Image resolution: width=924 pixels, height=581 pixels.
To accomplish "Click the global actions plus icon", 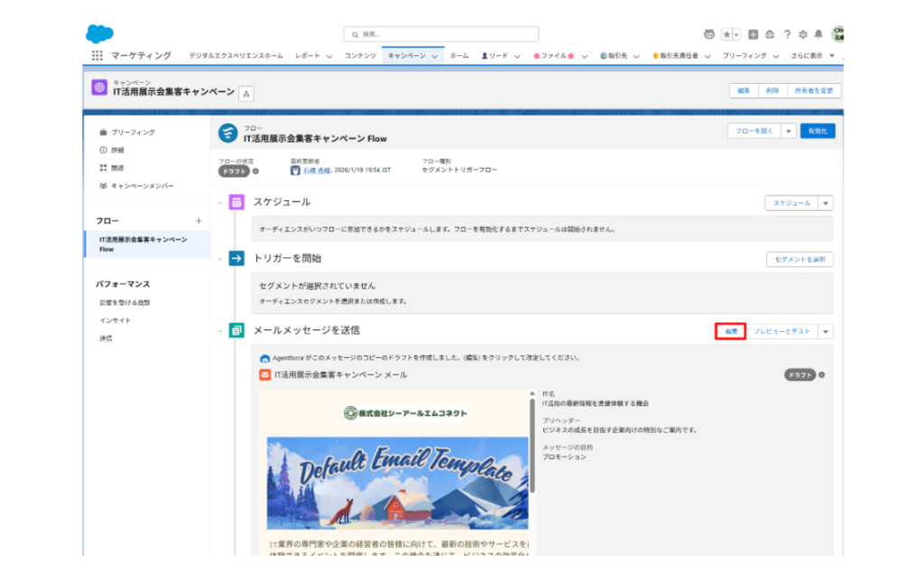I will tap(753, 34).
